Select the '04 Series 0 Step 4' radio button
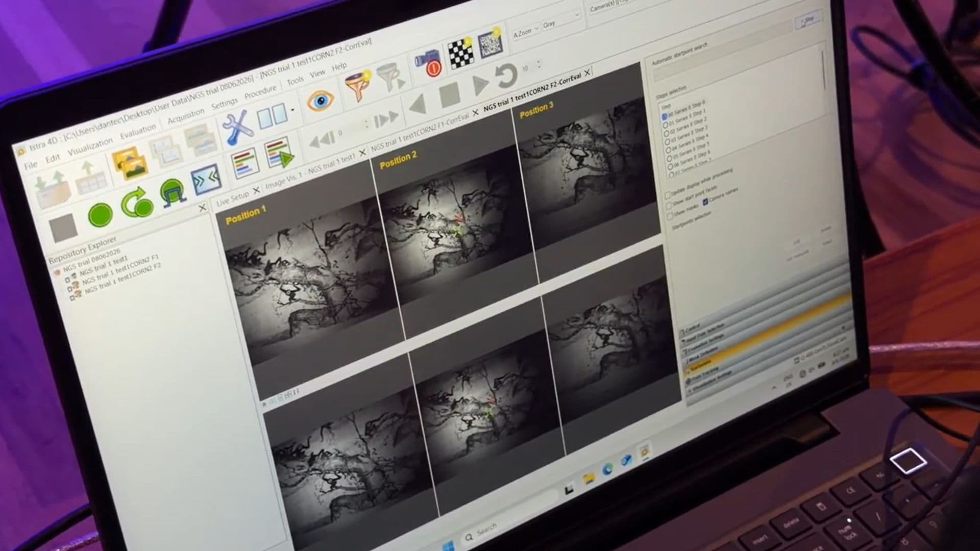 click(668, 150)
